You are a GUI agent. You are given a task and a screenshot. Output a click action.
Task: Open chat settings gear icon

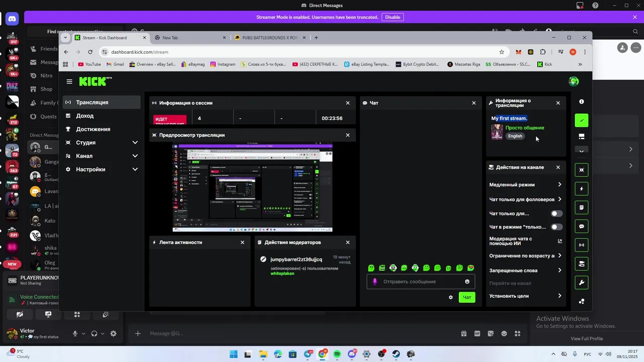[x=451, y=297]
